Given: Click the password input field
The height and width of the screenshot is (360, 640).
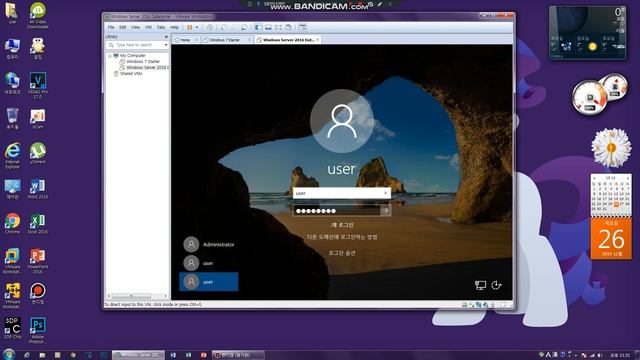Looking at the screenshot, I should coord(336,211).
